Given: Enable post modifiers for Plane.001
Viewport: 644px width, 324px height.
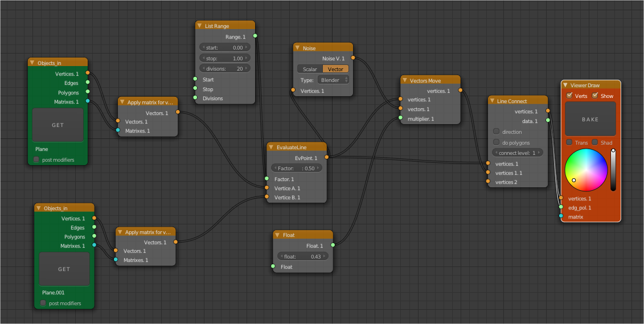Looking at the screenshot, I should click(43, 303).
